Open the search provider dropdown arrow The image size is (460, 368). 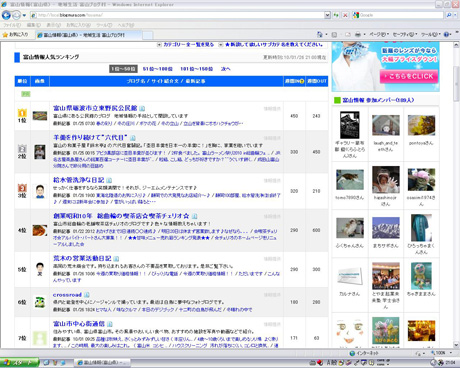[x=455, y=15]
